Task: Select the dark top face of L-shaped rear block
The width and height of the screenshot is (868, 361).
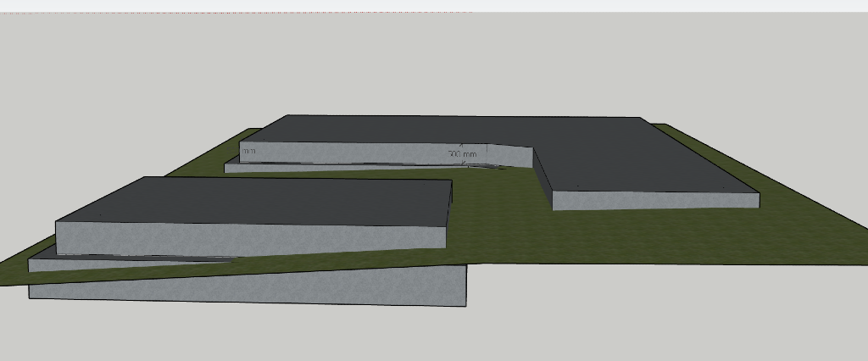Action: coord(475,130)
